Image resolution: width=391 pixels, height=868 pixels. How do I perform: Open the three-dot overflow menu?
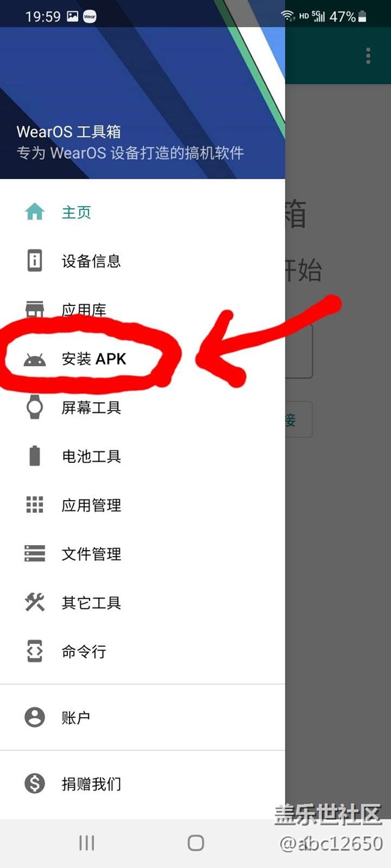tap(368, 56)
